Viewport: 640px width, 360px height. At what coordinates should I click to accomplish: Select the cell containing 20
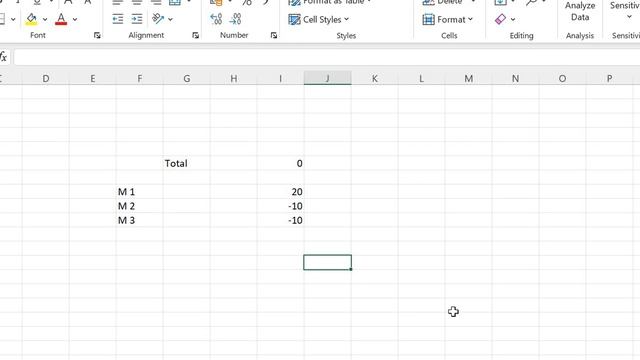(x=280, y=192)
